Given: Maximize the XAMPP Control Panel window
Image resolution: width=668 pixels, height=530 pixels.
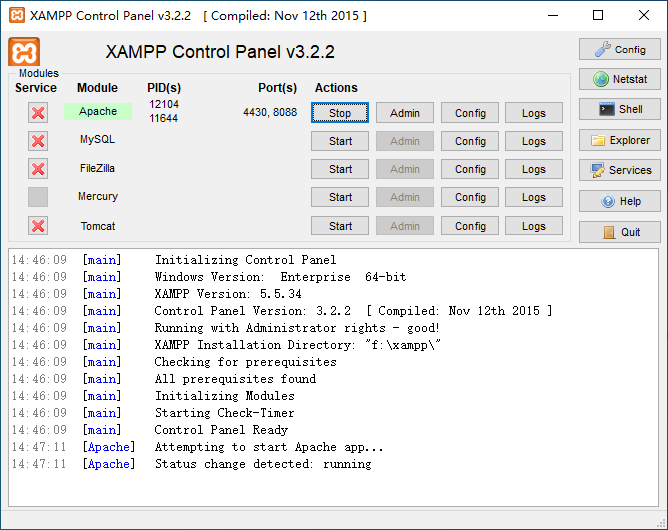Looking at the screenshot, I should click(598, 15).
